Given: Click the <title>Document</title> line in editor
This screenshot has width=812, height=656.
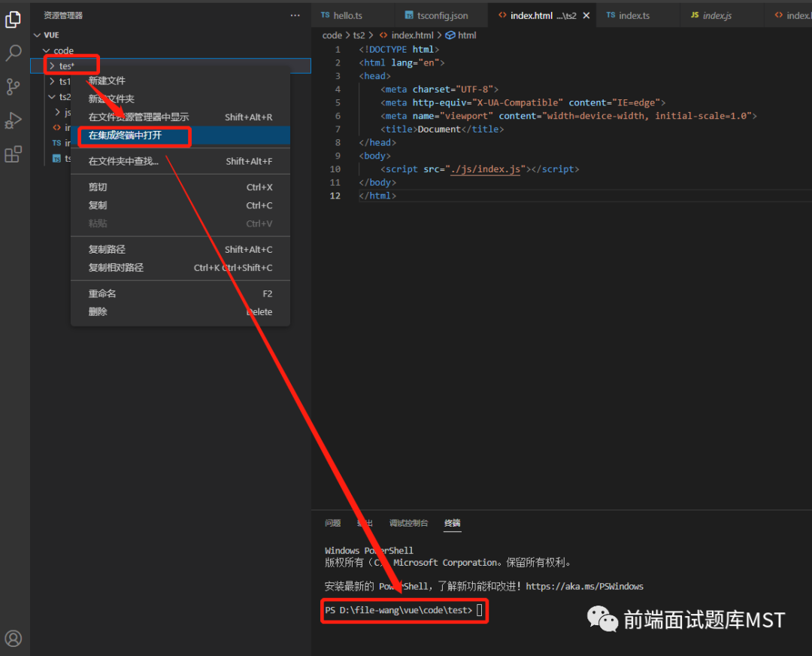Looking at the screenshot, I should tap(442, 129).
